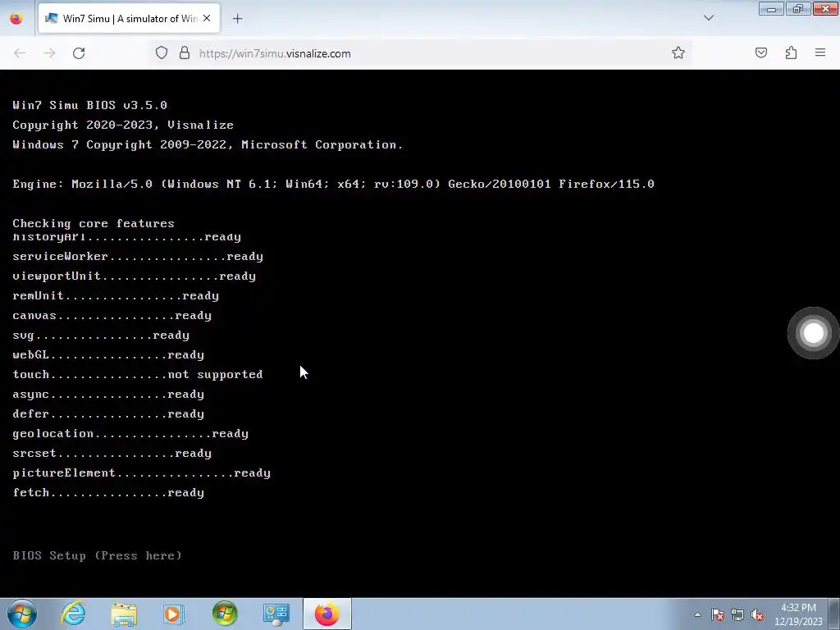Open Windows Explorer folder icon
The height and width of the screenshot is (630, 840).
pos(124,614)
